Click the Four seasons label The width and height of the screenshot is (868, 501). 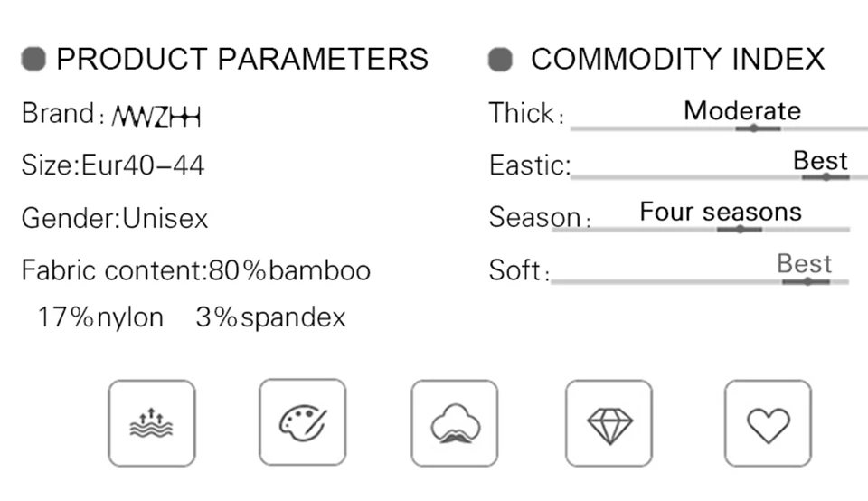click(721, 212)
